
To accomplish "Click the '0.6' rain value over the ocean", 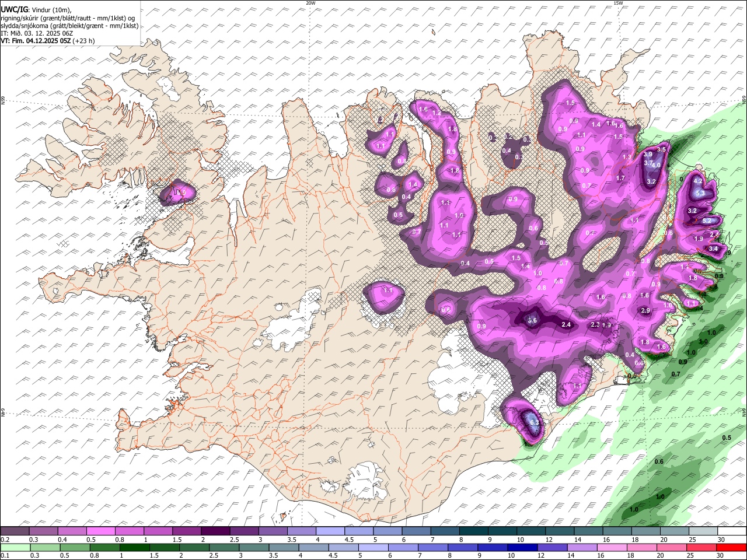I will click(659, 462).
